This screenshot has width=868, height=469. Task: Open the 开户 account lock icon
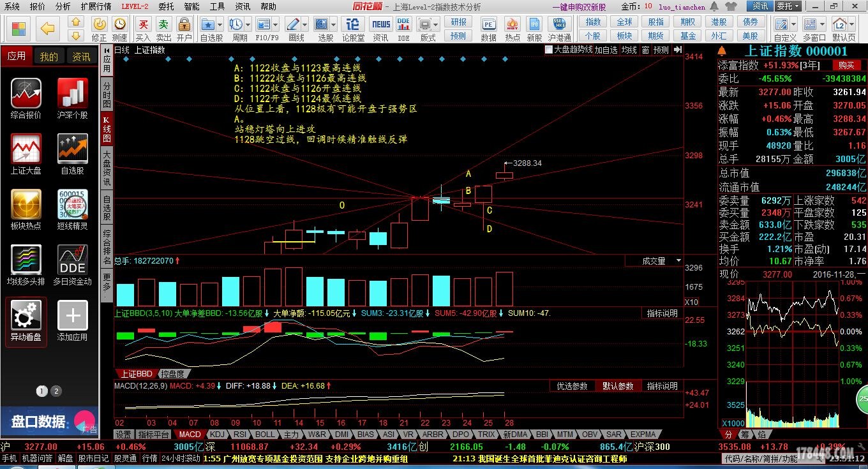tap(184, 24)
